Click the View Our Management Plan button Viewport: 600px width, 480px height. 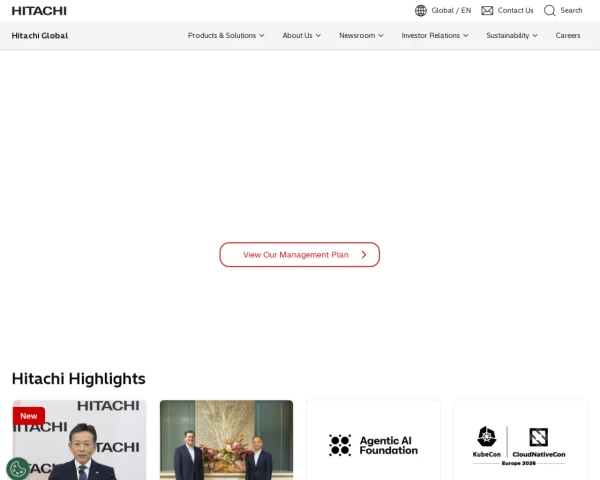[300, 255]
